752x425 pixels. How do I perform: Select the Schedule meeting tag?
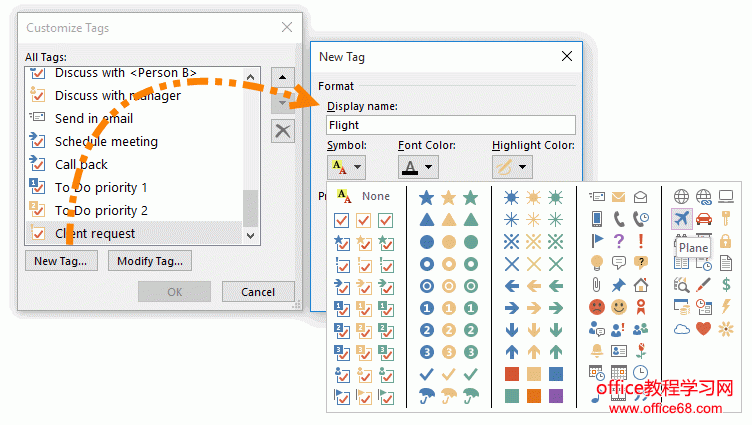click(x=106, y=141)
